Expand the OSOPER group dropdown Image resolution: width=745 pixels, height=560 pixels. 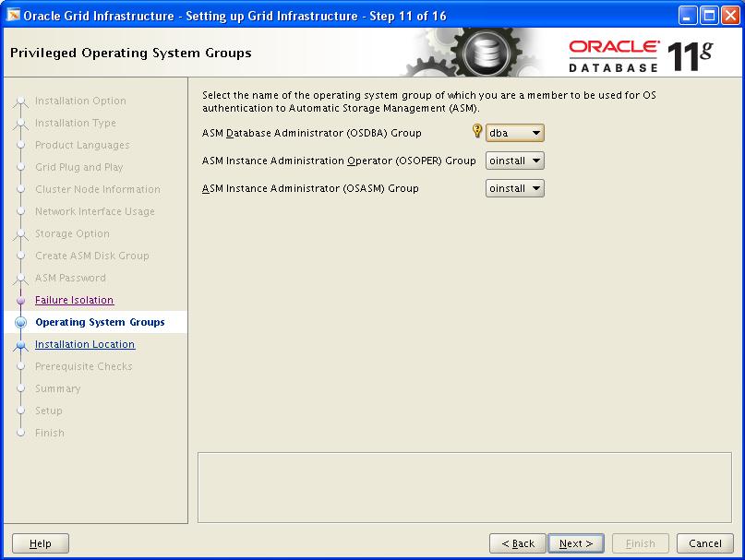pyautogui.click(x=514, y=161)
